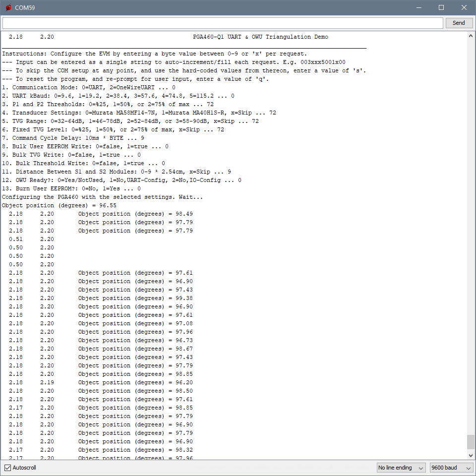Click the '5. TVG Range' line

130,121
